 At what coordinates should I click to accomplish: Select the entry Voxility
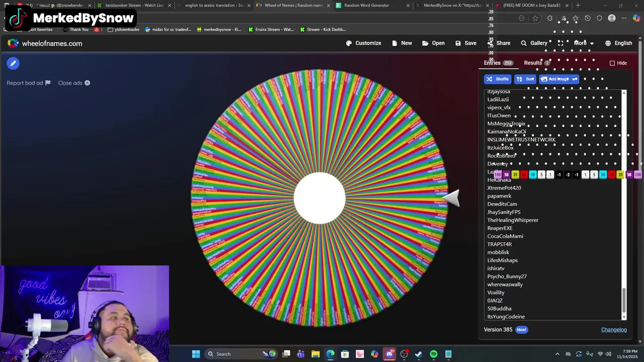pos(496,293)
